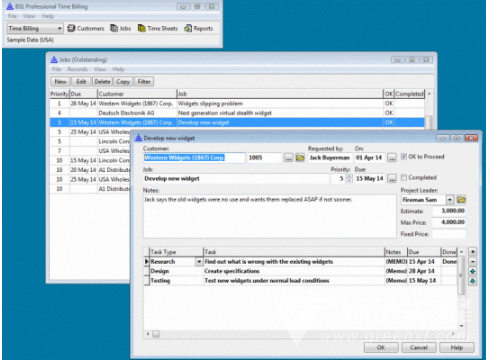Move task up with arrow icon
Screen dimensions: 486x360
472,272
